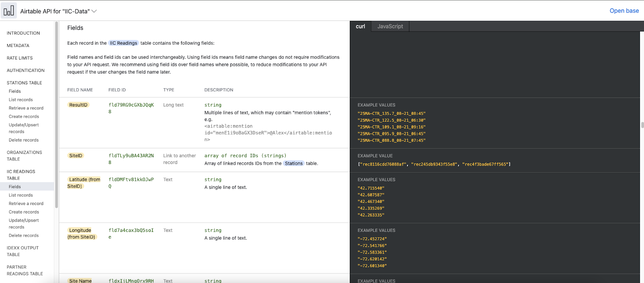Open the Metadata sidebar section
Viewport: 644px width, 283px height.
point(18,46)
